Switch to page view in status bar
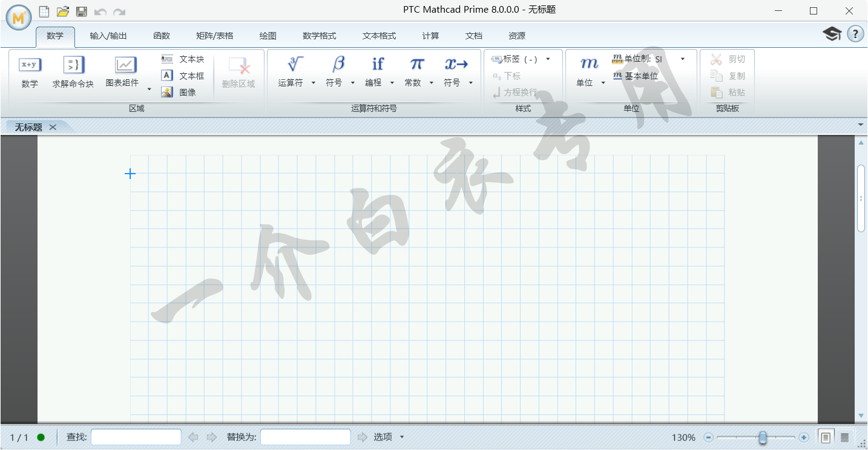This screenshot has width=868, height=450. [x=825, y=437]
